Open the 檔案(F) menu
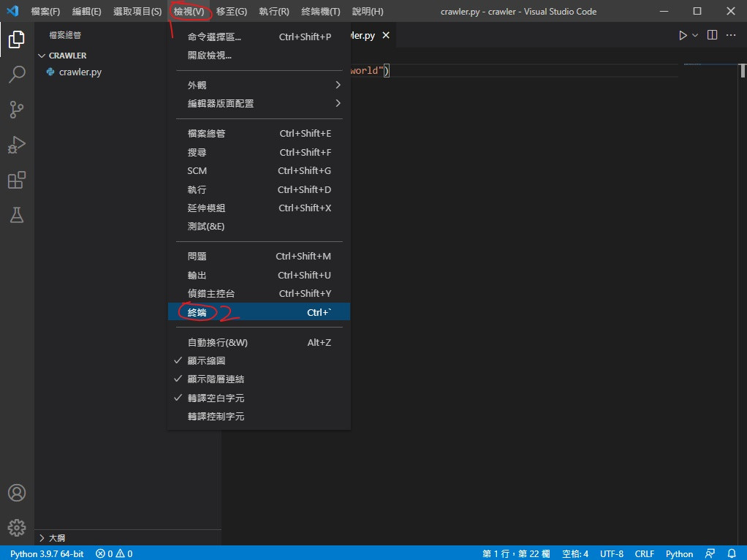Screen dimensions: 747x560 tap(45, 11)
